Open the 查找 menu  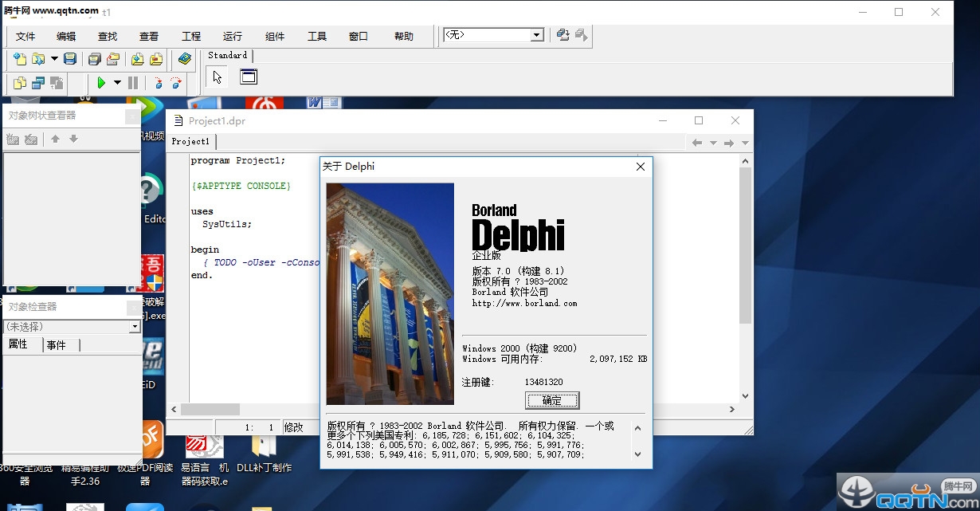click(x=108, y=36)
